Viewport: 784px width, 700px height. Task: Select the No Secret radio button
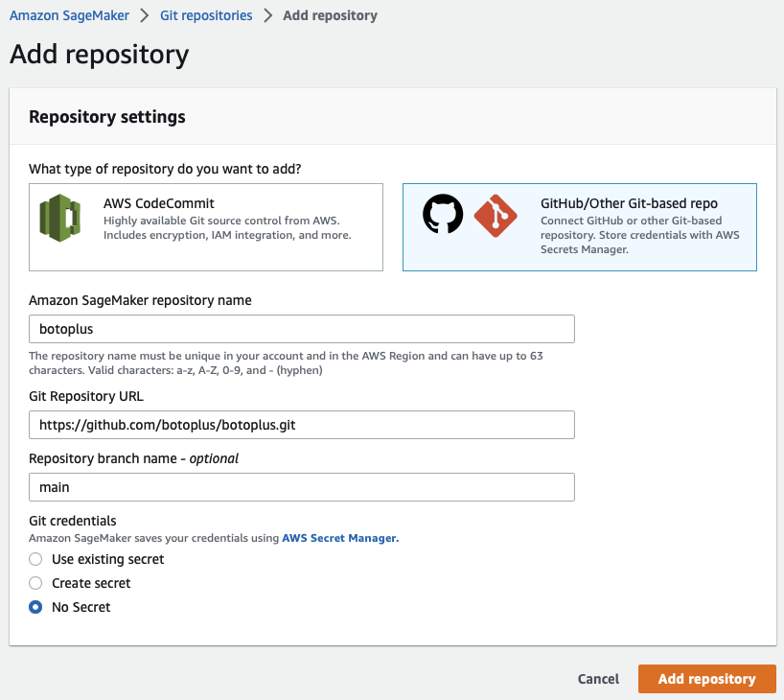click(x=35, y=607)
